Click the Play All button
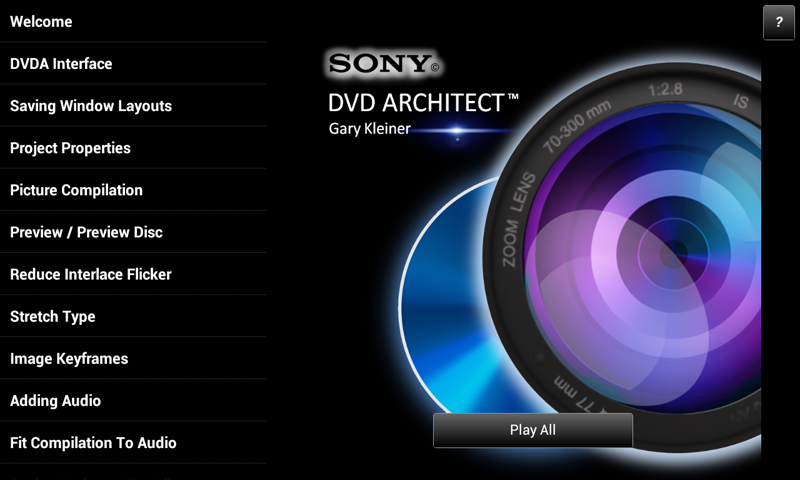The width and height of the screenshot is (800, 480). click(x=533, y=430)
